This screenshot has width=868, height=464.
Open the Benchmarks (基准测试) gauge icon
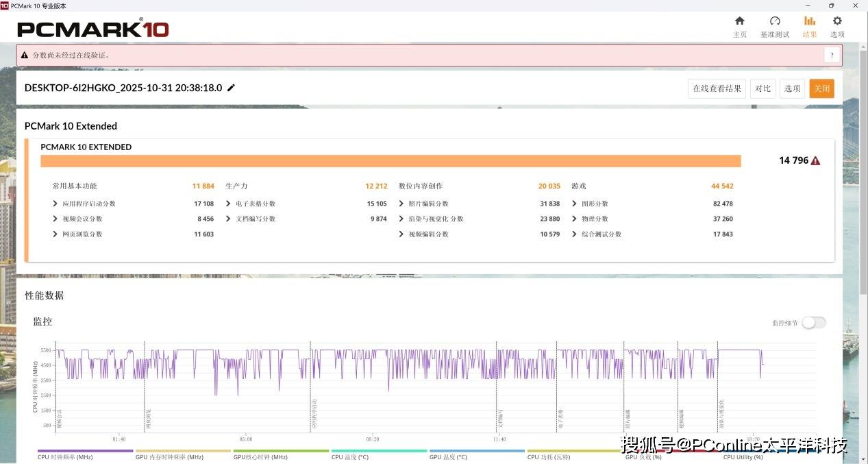point(774,21)
